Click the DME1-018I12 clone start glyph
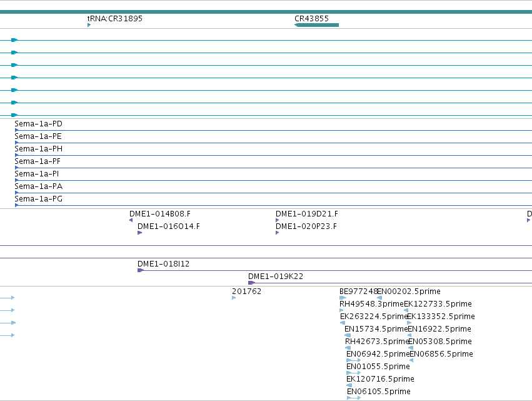Viewport: 532px width, 401px height. 141,270
